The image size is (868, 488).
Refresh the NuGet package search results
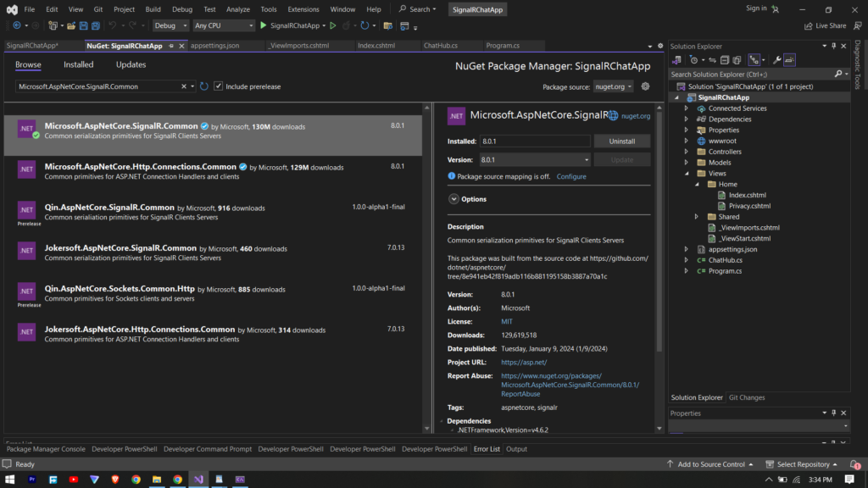tap(203, 86)
